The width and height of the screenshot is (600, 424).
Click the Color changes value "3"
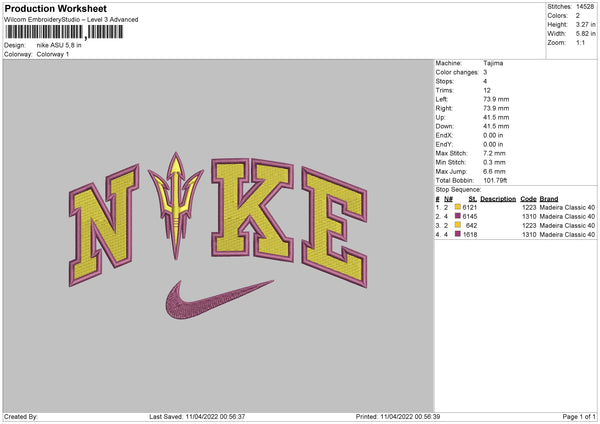[x=485, y=72]
